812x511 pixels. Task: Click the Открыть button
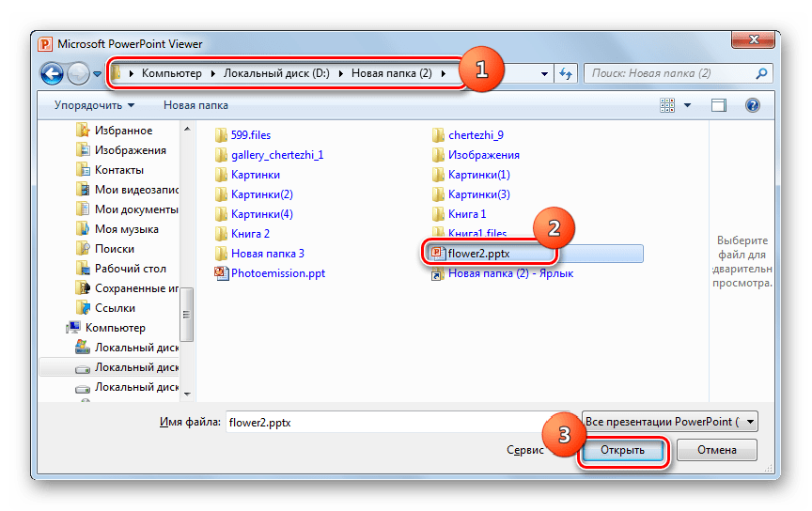(x=622, y=450)
